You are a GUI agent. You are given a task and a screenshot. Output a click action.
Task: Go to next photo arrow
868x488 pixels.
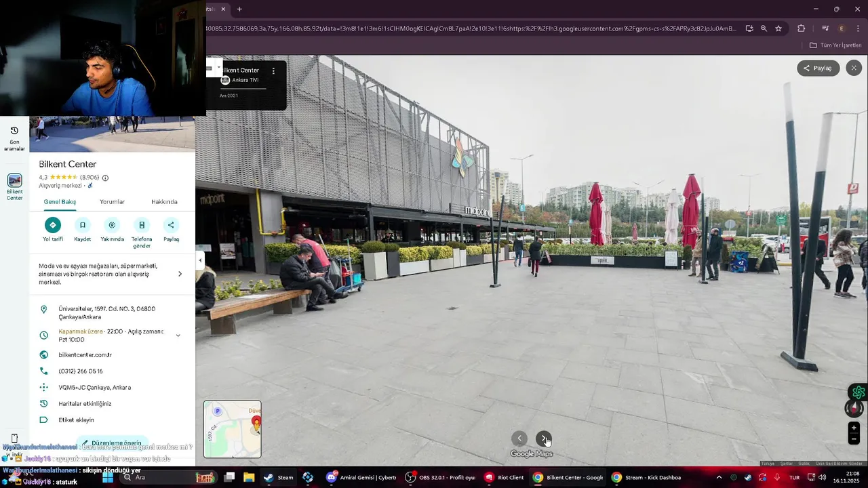pyautogui.click(x=544, y=439)
